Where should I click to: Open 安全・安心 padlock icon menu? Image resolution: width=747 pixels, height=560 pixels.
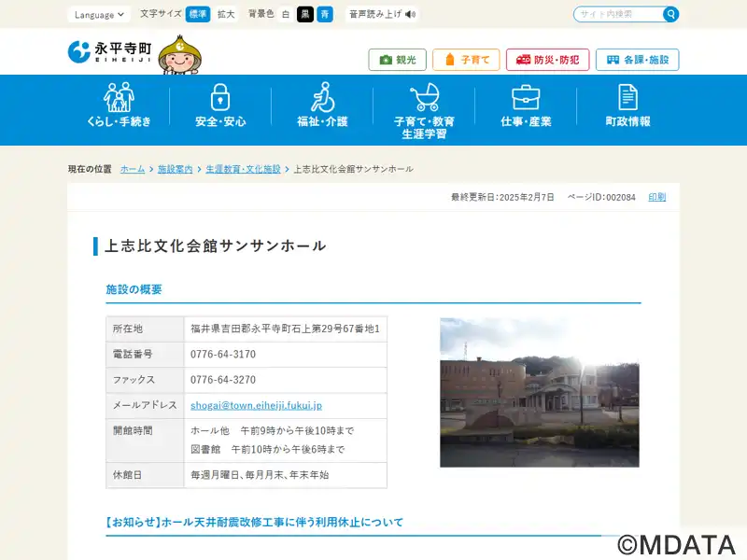[220, 105]
